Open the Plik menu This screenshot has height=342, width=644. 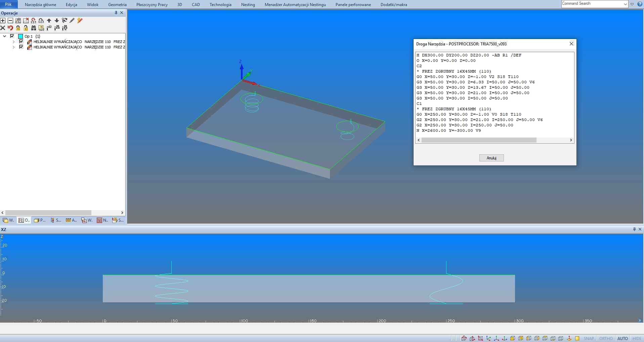click(x=8, y=4)
